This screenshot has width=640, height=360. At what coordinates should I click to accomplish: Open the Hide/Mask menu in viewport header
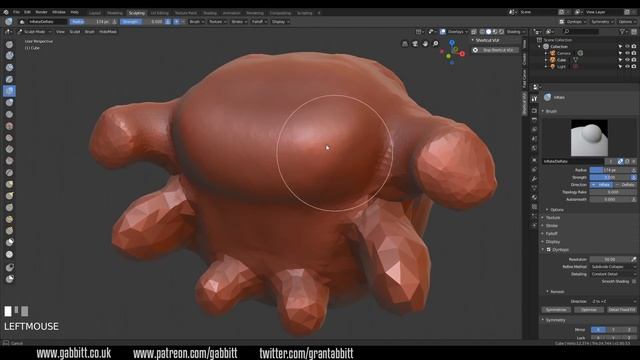(x=108, y=32)
